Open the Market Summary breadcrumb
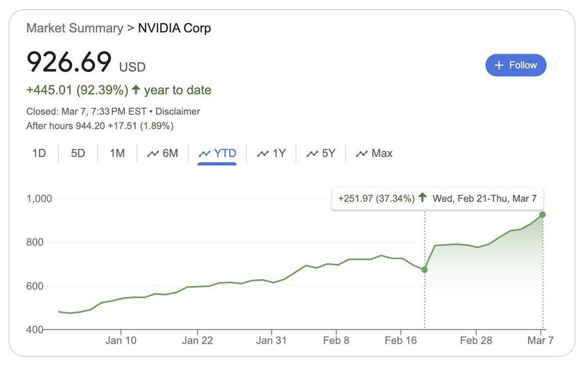588x368 pixels. point(74,28)
